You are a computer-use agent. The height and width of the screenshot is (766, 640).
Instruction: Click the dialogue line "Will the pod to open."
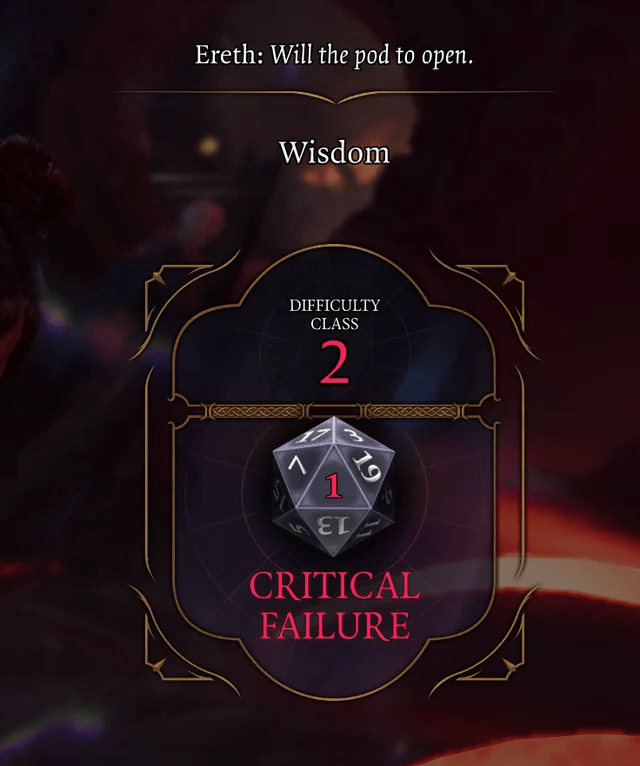372,55
